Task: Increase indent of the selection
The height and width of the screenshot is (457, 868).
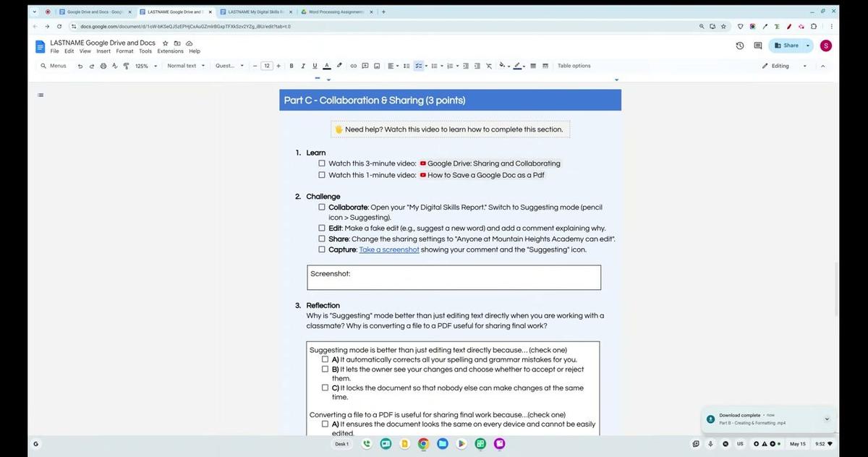Action: (477, 66)
